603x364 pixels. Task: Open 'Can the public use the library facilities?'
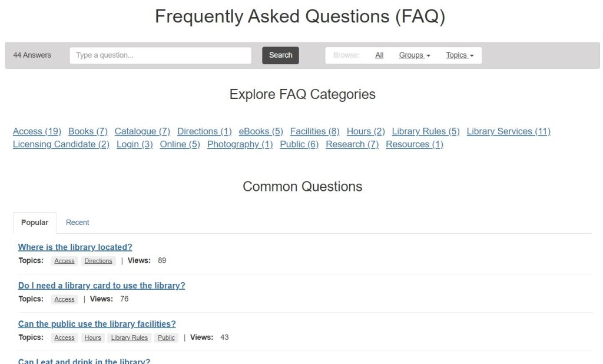97,324
